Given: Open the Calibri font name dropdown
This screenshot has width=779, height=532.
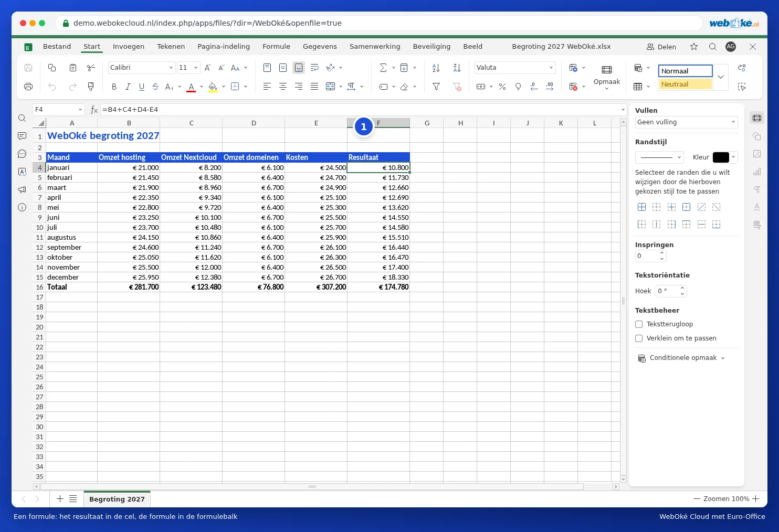Looking at the screenshot, I should [141, 68].
